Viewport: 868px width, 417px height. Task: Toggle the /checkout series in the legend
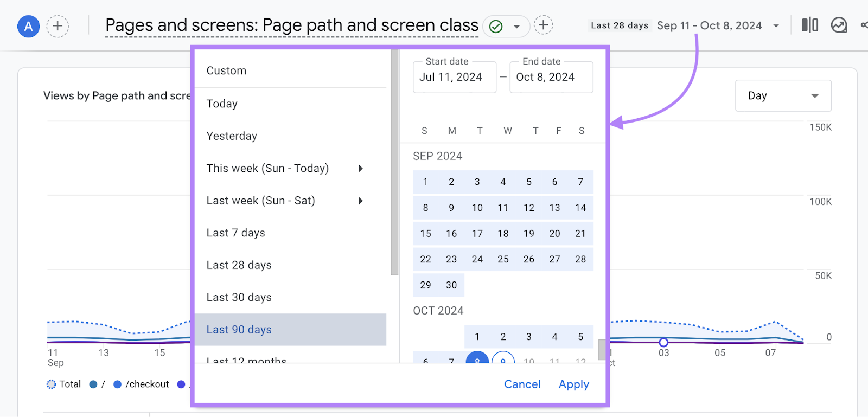coord(141,384)
